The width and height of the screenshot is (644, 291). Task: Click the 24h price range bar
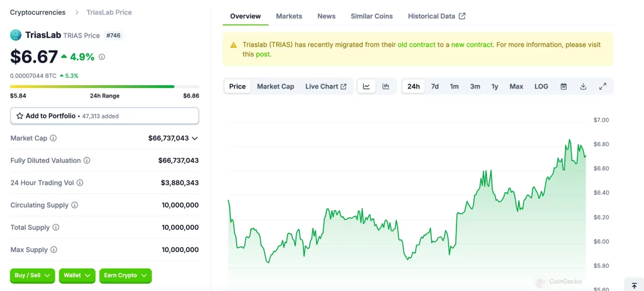coord(105,86)
